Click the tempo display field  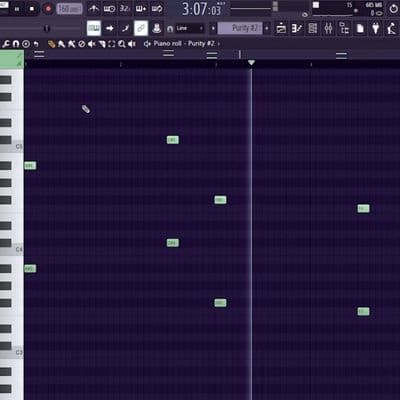click(69, 9)
